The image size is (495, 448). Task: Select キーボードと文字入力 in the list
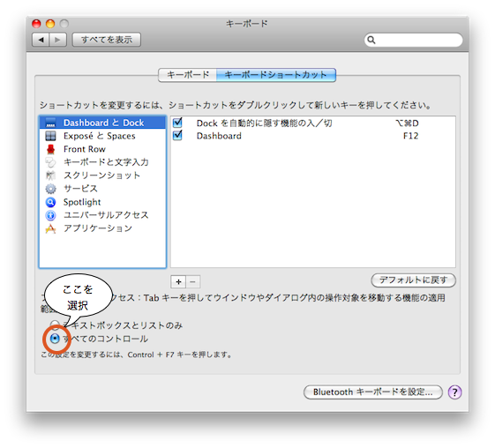click(102, 162)
